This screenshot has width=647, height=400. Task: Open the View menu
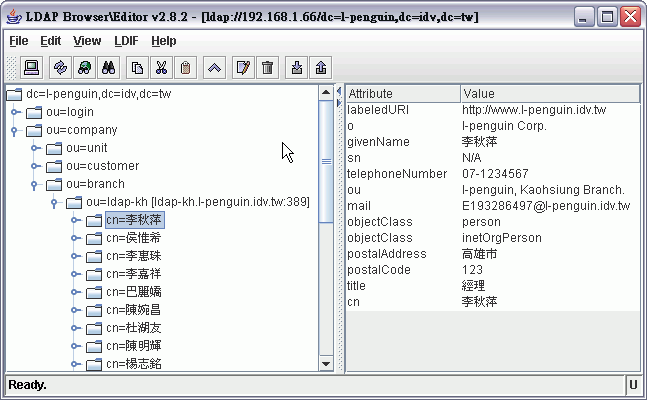coord(87,41)
